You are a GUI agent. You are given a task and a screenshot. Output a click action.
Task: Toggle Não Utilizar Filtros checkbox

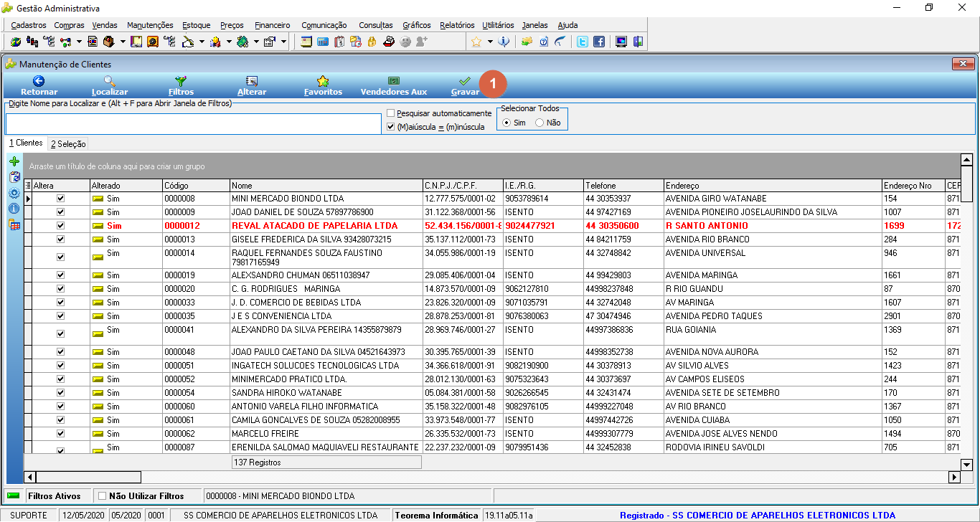(x=102, y=495)
